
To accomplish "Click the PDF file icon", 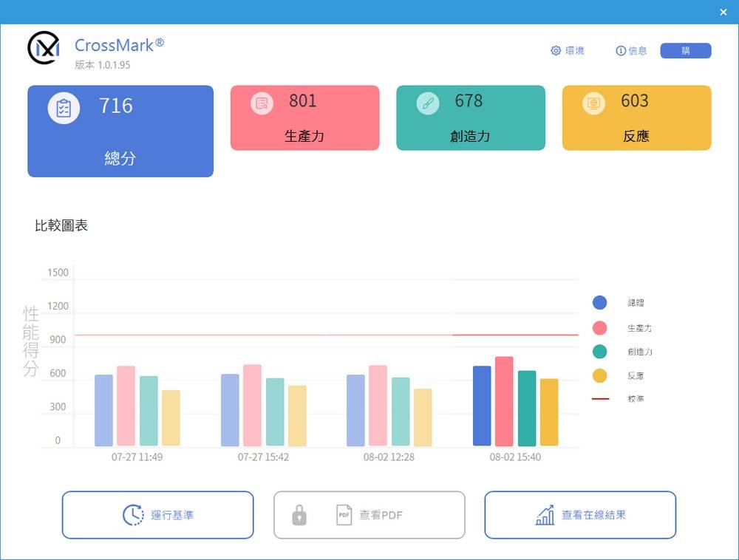I will (x=344, y=515).
